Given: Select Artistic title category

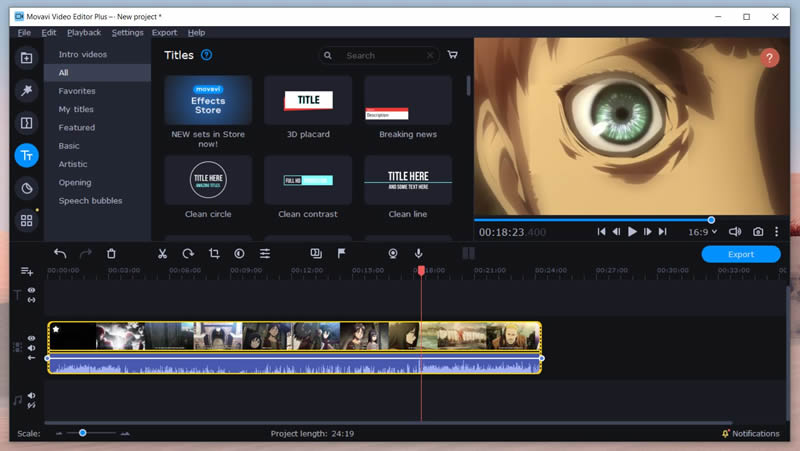Looking at the screenshot, I should [x=73, y=164].
